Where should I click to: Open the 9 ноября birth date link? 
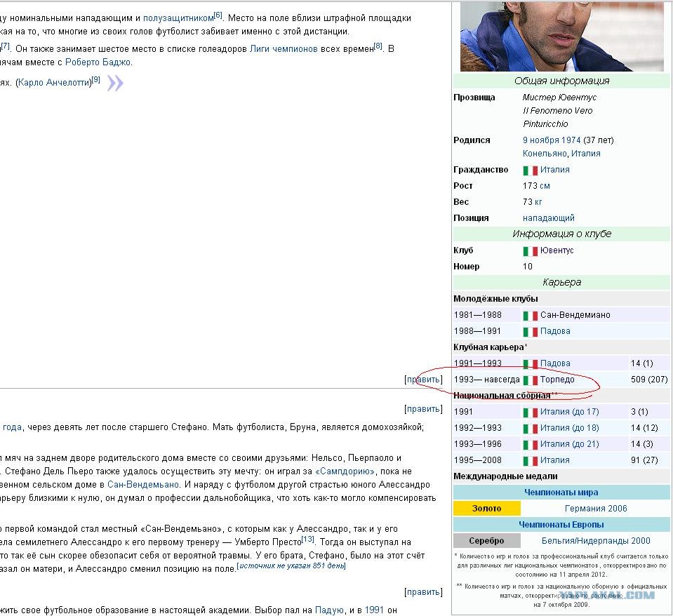click(541, 140)
